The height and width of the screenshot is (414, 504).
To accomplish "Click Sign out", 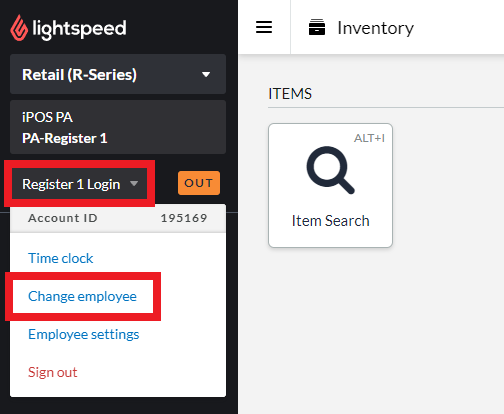I will coord(53,372).
